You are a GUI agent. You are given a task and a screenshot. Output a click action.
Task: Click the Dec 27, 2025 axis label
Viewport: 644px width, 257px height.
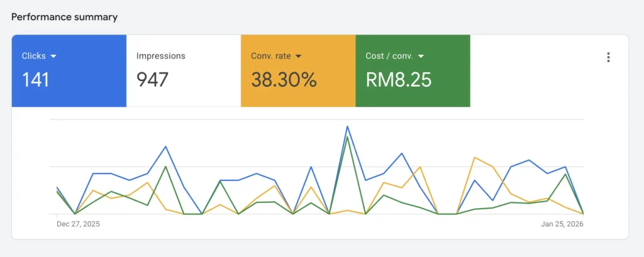pos(78,224)
